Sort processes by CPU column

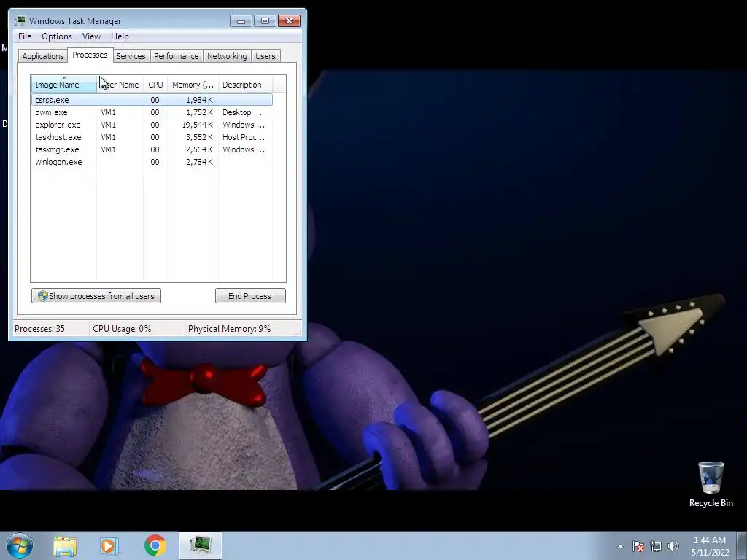click(x=155, y=85)
